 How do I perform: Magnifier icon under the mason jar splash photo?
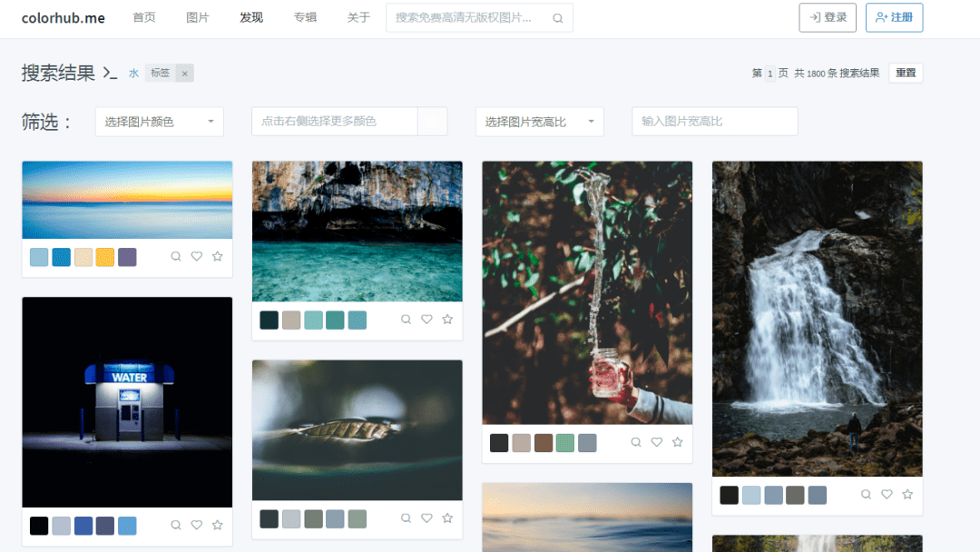pyautogui.click(x=635, y=442)
